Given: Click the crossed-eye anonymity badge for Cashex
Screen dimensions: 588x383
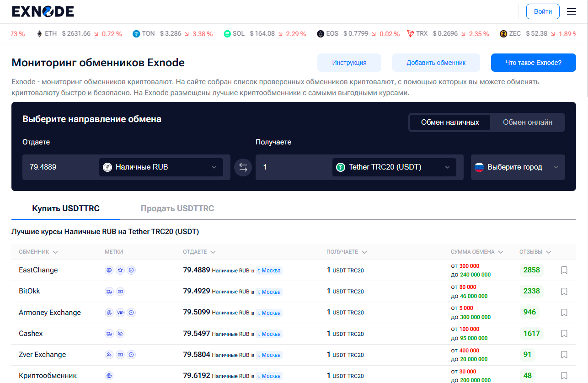Looking at the screenshot, I should 120,334.
